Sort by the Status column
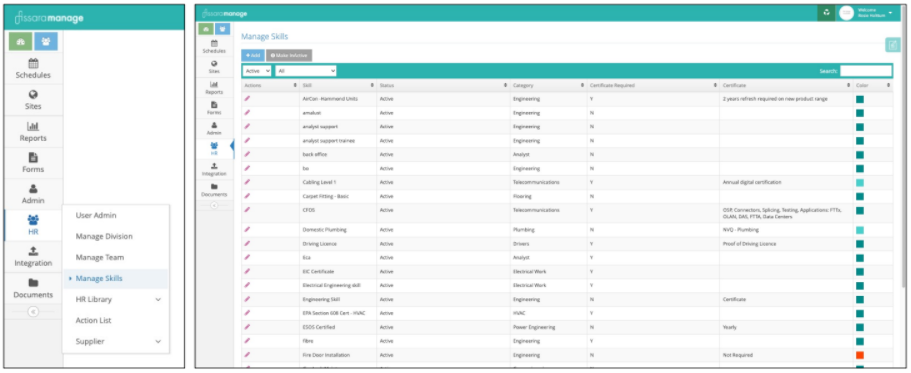911x373 pixels. click(x=443, y=85)
